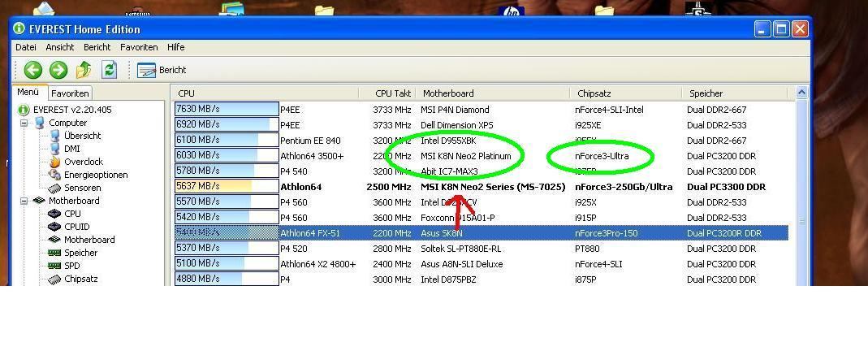Click the MSI P4N Diamond motherboard cell

point(455,110)
